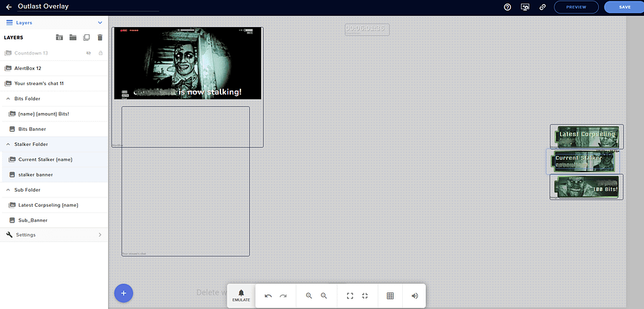This screenshot has width=644, height=309.
Task: Expand the Settings section arrow
Action: click(99, 235)
